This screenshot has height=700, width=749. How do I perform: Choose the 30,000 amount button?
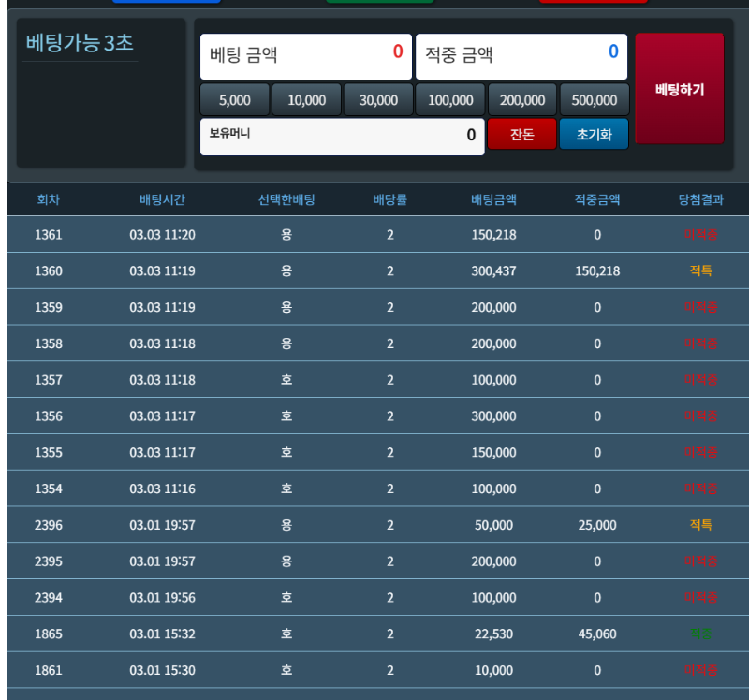[x=378, y=100]
